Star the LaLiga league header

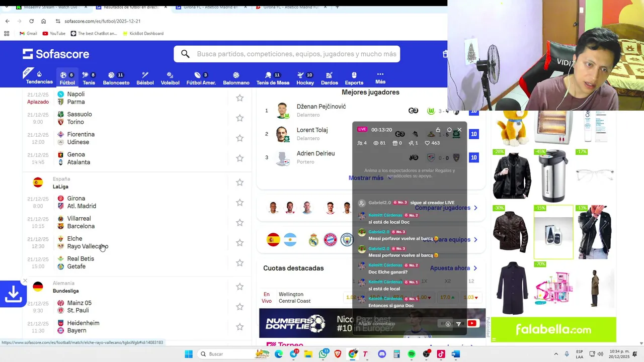click(x=240, y=183)
